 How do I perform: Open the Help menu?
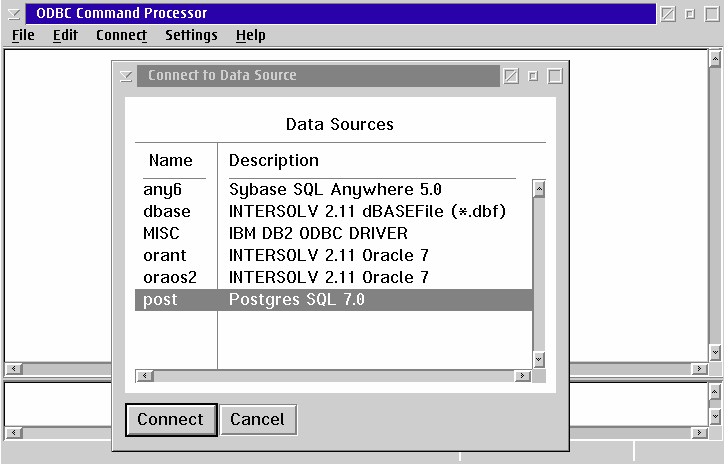(x=251, y=35)
